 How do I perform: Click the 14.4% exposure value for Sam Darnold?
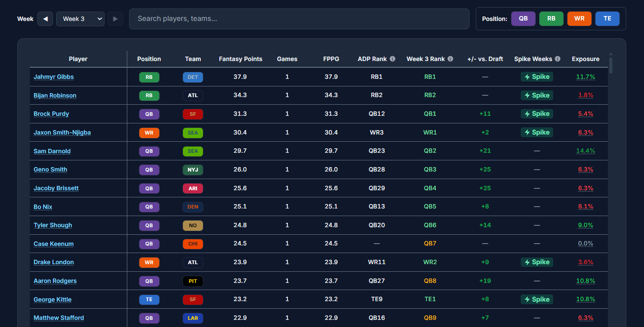click(x=586, y=151)
